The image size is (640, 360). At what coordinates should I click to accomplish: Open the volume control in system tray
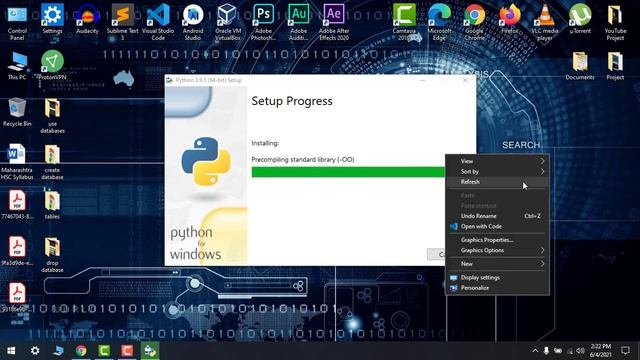click(580, 351)
